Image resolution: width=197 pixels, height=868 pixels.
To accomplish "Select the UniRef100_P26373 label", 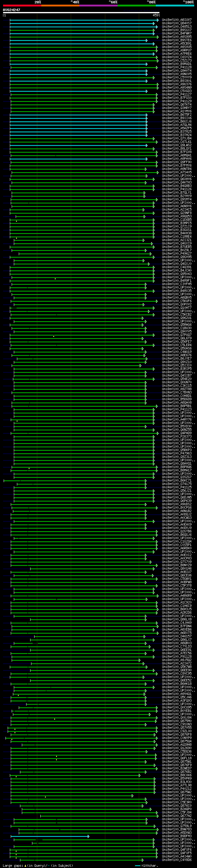I will [x=177, y=436].
